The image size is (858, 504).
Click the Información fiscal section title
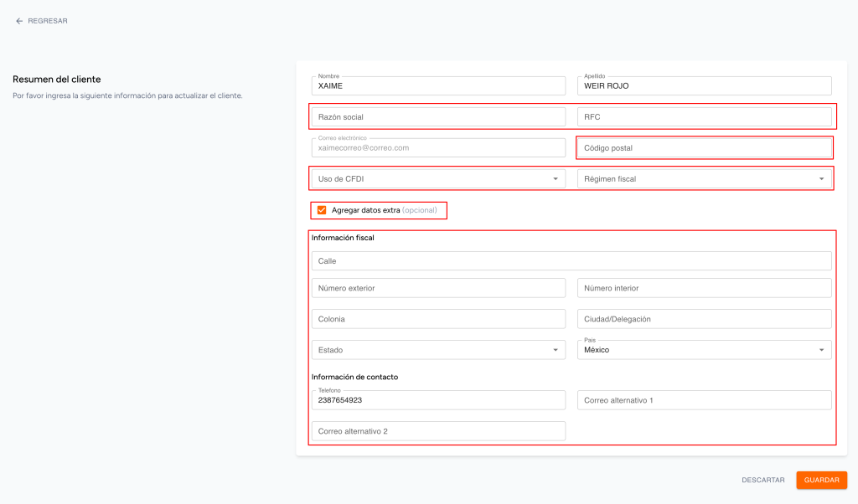(343, 238)
